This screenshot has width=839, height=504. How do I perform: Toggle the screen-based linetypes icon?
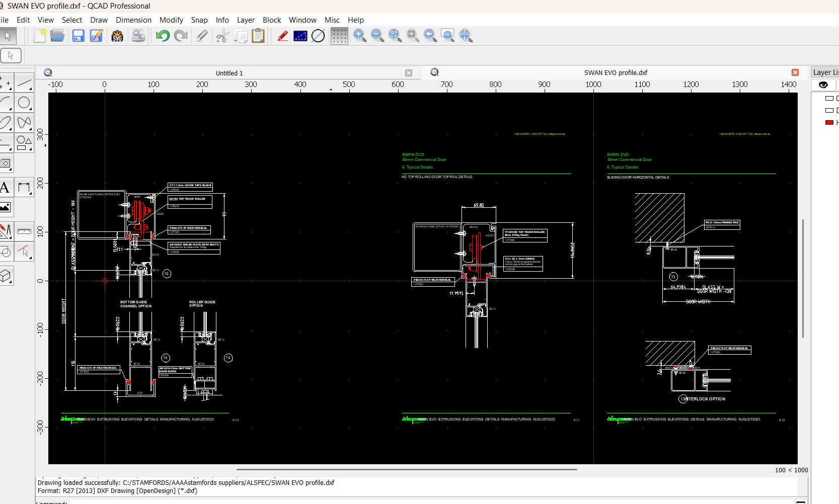(x=300, y=36)
